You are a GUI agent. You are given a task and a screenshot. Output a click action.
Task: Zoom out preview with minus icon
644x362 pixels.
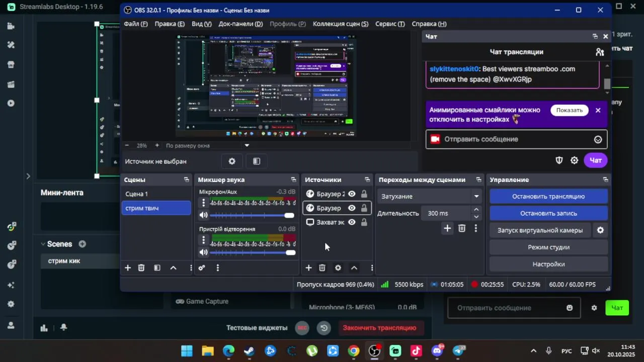[127, 145]
